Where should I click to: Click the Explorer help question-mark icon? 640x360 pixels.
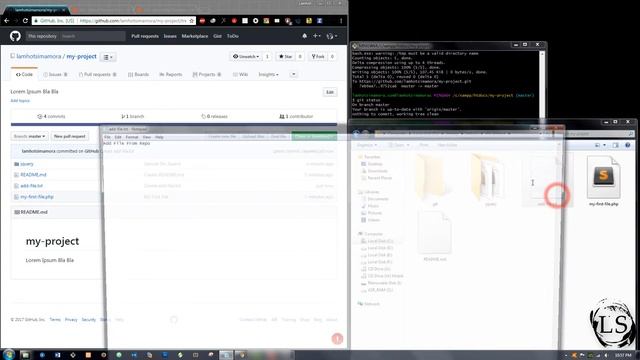(x=628, y=145)
